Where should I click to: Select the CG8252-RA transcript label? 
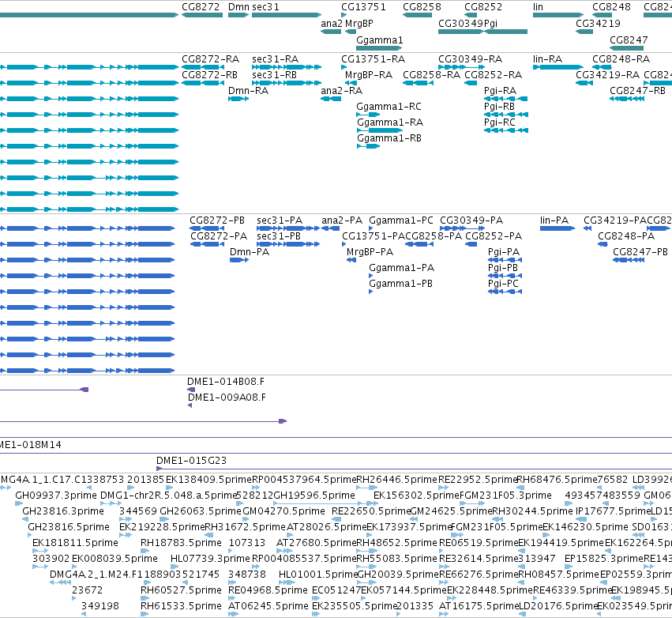pyautogui.click(x=494, y=74)
